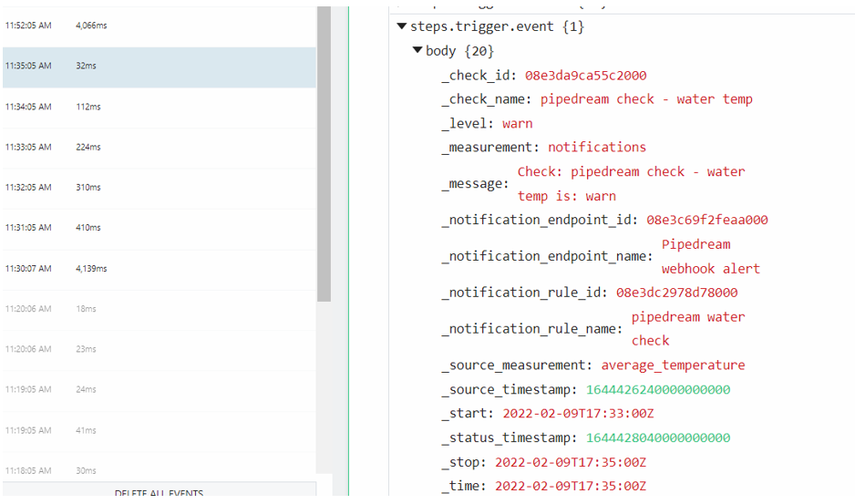Open the 11:33:05 AM event

click(x=160, y=148)
